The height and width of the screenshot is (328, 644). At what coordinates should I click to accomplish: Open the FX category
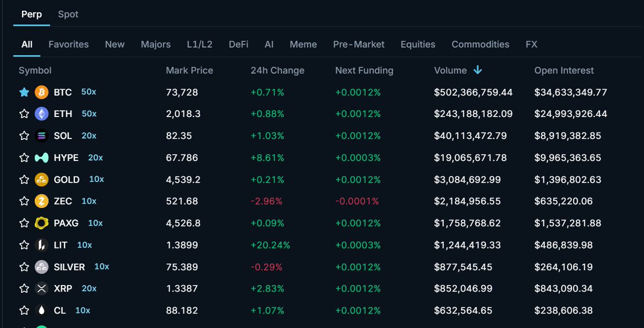click(531, 45)
